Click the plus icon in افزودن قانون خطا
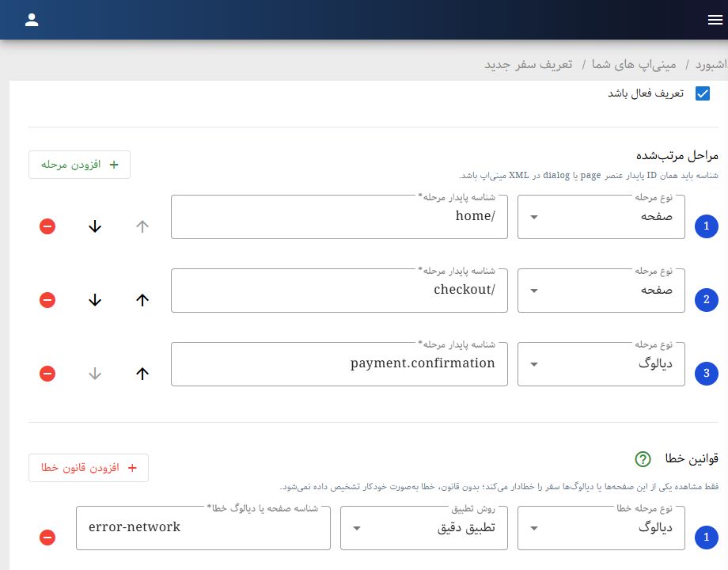728x570 pixels. [132, 468]
